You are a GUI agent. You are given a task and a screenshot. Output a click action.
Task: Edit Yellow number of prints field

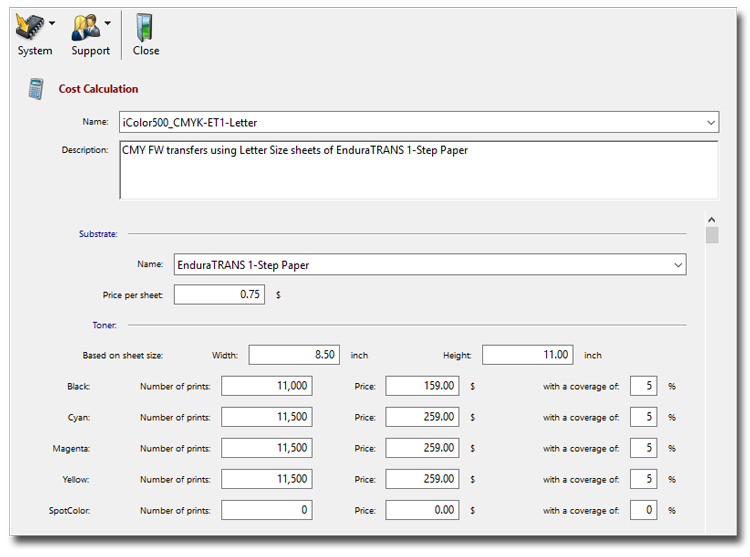[266, 479]
